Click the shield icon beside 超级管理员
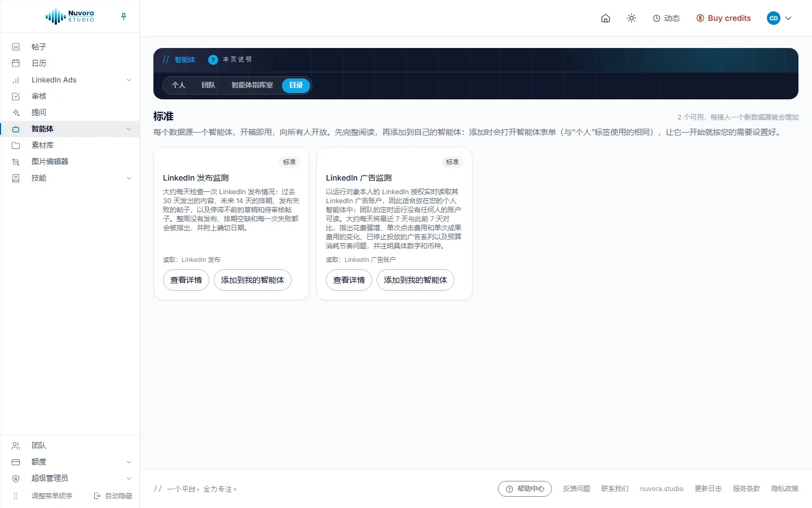The height and width of the screenshot is (508, 812). coord(16,478)
